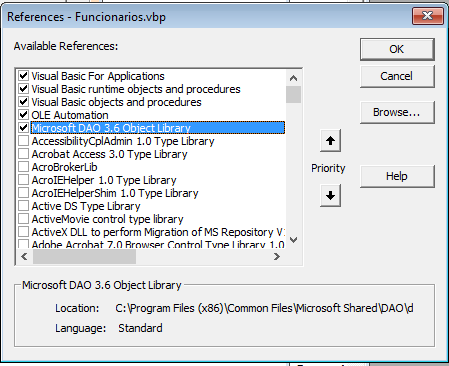Select "Acrobat Access 3.0 Type Library" row text

[x=109, y=154]
